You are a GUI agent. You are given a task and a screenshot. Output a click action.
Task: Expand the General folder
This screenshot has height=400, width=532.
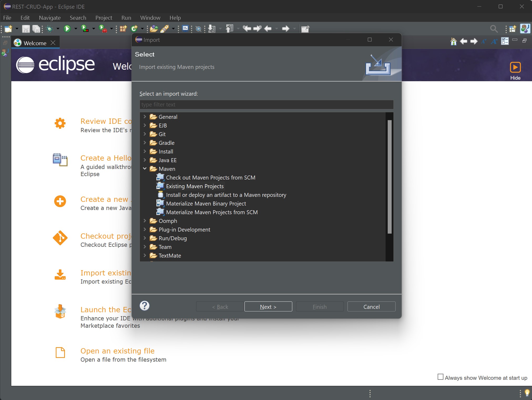click(145, 116)
